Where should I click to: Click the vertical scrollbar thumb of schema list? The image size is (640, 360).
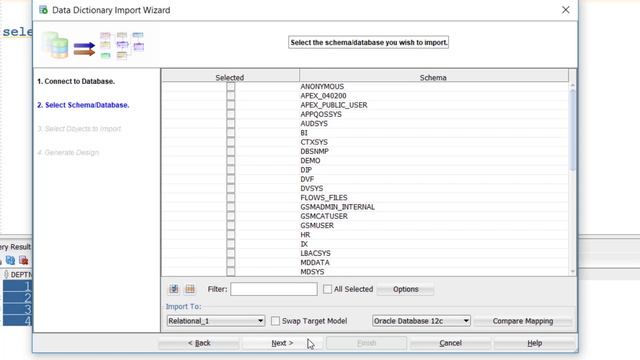(573, 130)
